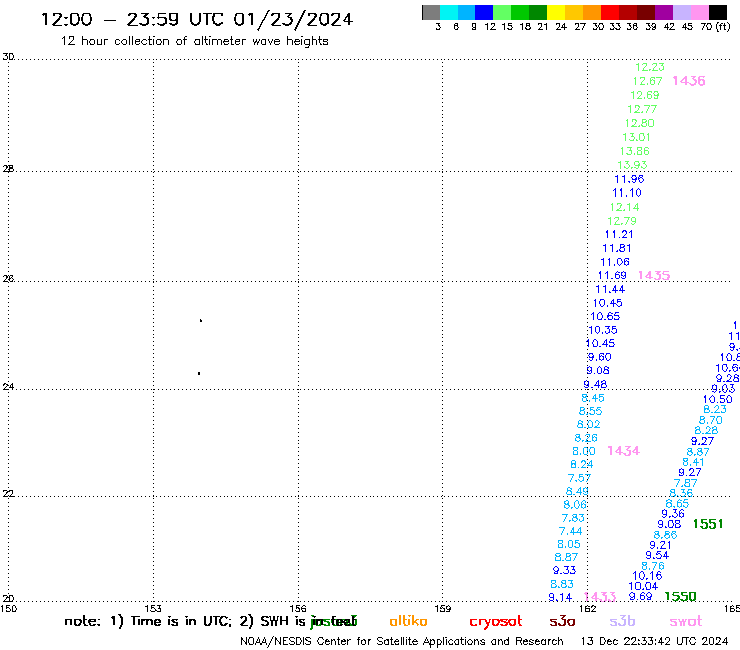Image resolution: width=740 pixels, height=650 pixels.
Task: Click the wave height value 8.02
Action: pyautogui.click(x=589, y=425)
